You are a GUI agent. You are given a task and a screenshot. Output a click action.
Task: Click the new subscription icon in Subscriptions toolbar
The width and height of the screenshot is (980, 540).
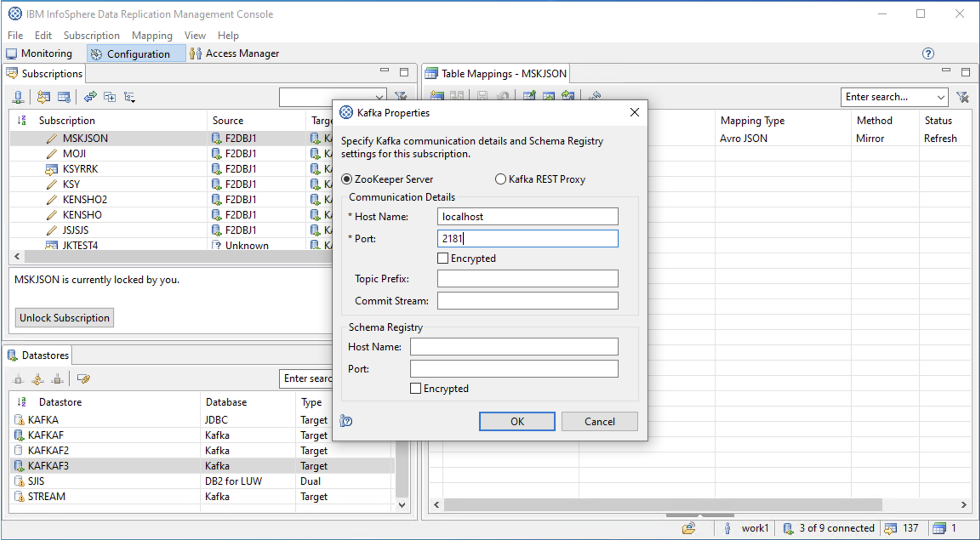point(43,97)
